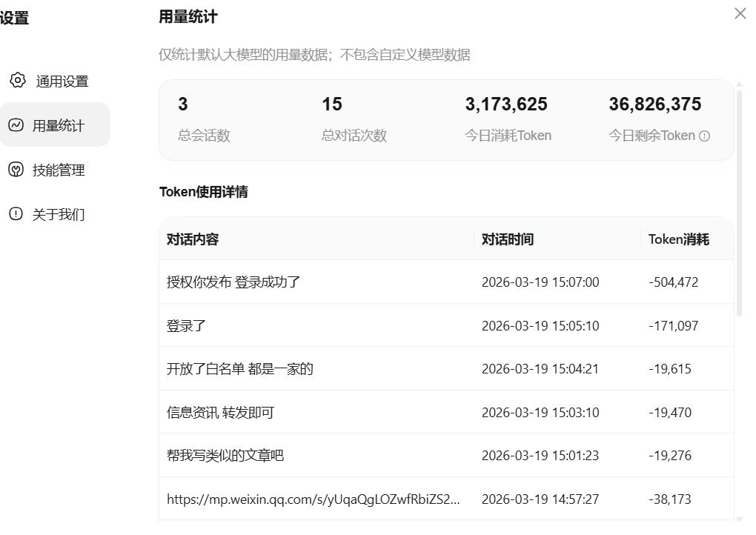Select 技能管理 from the sidebar
Screen dimensions: 756x535
point(59,170)
